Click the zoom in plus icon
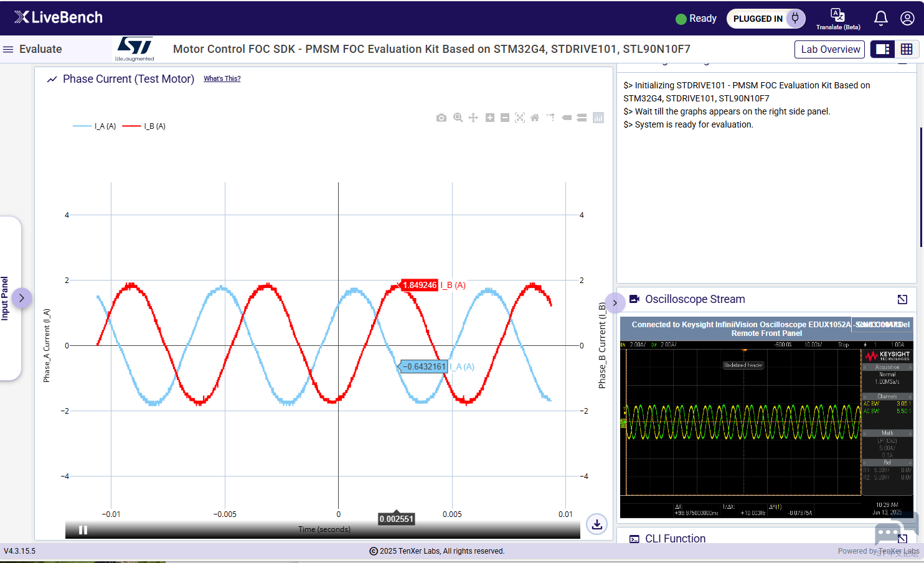The width and height of the screenshot is (924, 563). 490,118
